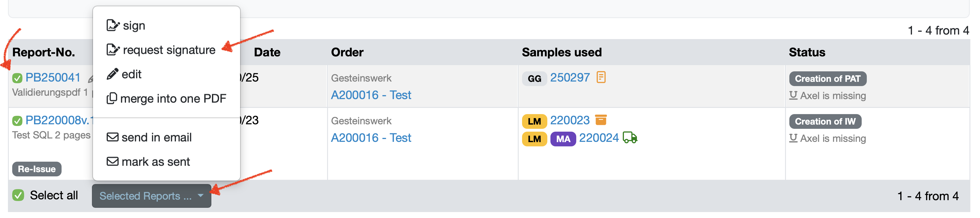980x218 pixels.
Task: Click the sign menu option
Action: [127, 26]
